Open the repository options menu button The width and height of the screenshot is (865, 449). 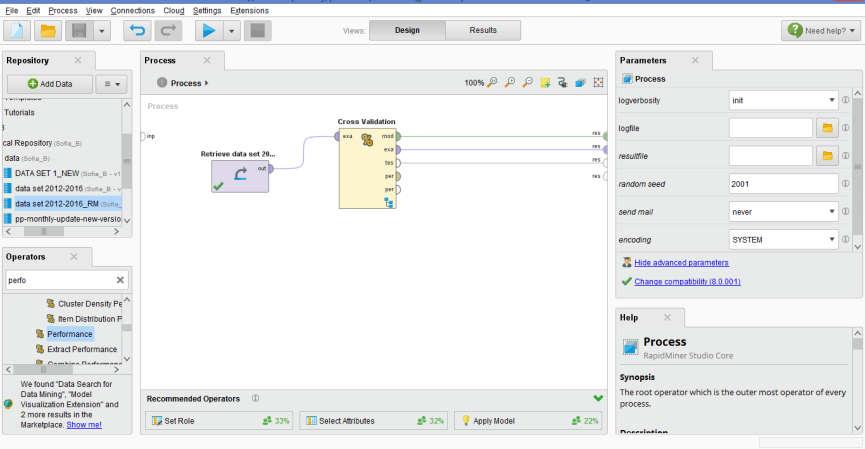tap(111, 84)
